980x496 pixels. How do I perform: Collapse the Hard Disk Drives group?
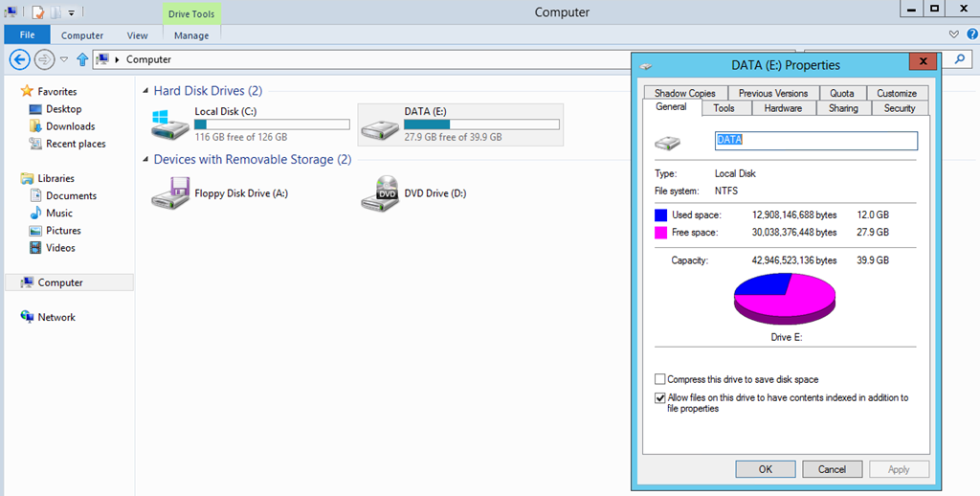click(145, 91)
